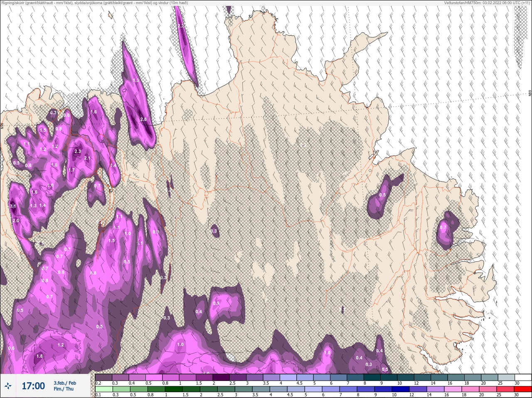532x398 pixels.
Task: Select the bright pink swatch between 0.5 and 0.8
Action: point(154,377)
